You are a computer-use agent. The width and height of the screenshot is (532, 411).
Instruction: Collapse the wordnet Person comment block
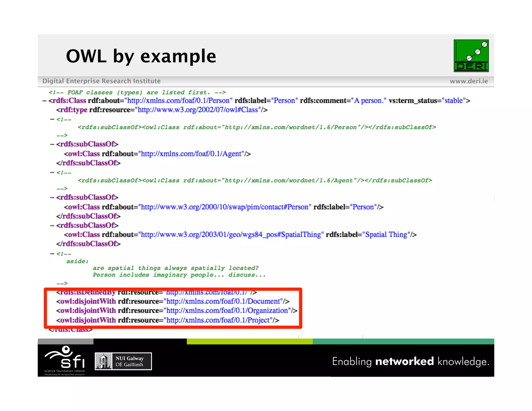(52, 119)
